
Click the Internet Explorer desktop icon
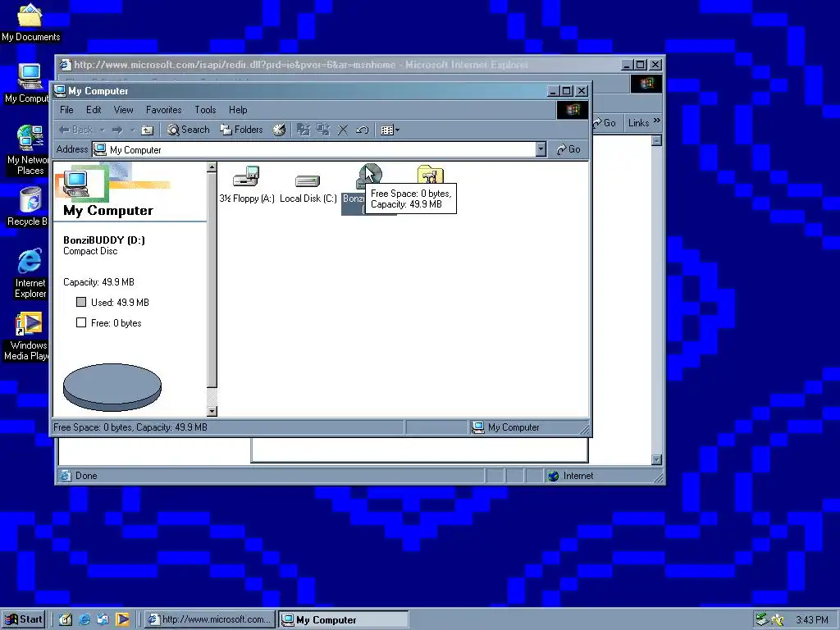point(30,274)
